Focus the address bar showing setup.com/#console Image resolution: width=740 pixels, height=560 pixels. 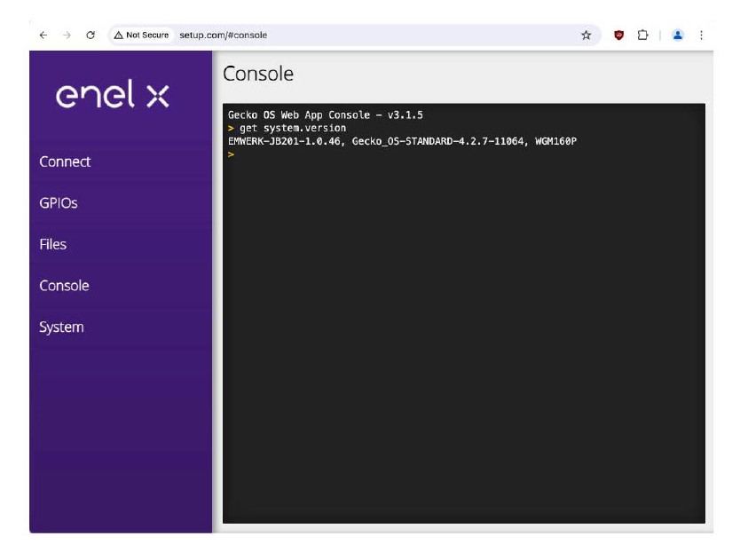(355, 35)
